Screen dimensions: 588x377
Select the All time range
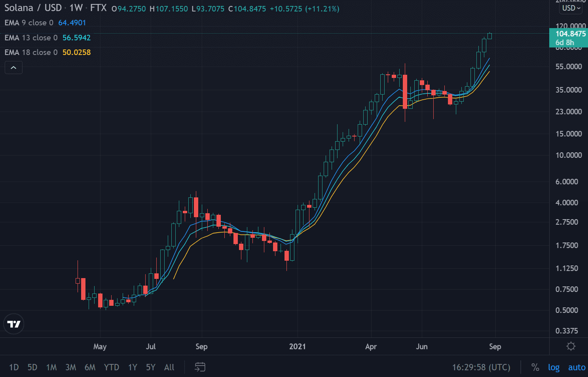click(x=169, y=367)
